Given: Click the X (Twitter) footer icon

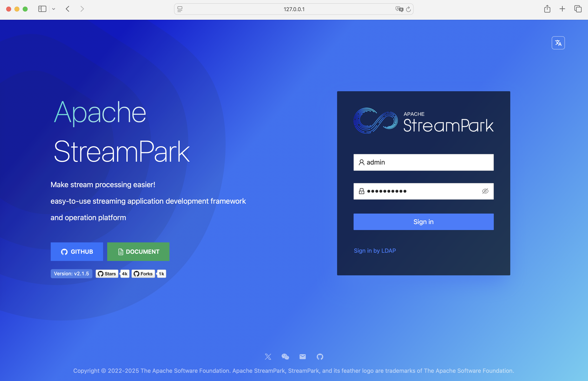Looking at the screenshot, I should click(268, 356).
